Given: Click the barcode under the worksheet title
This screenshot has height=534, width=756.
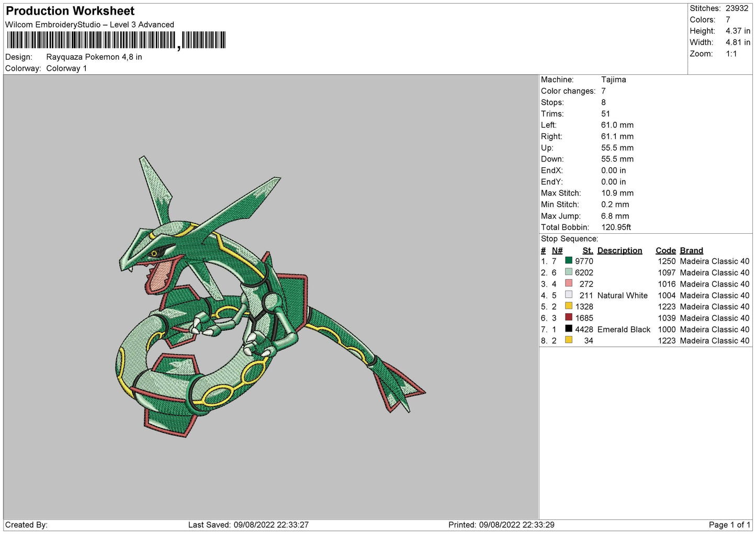Looking at the screenshot, I should (116, 40).
